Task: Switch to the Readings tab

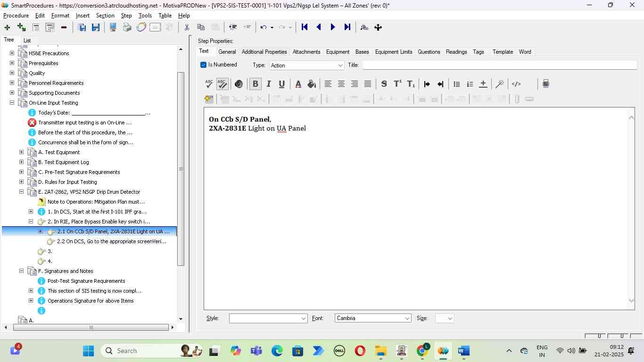Action: (456, 52)
